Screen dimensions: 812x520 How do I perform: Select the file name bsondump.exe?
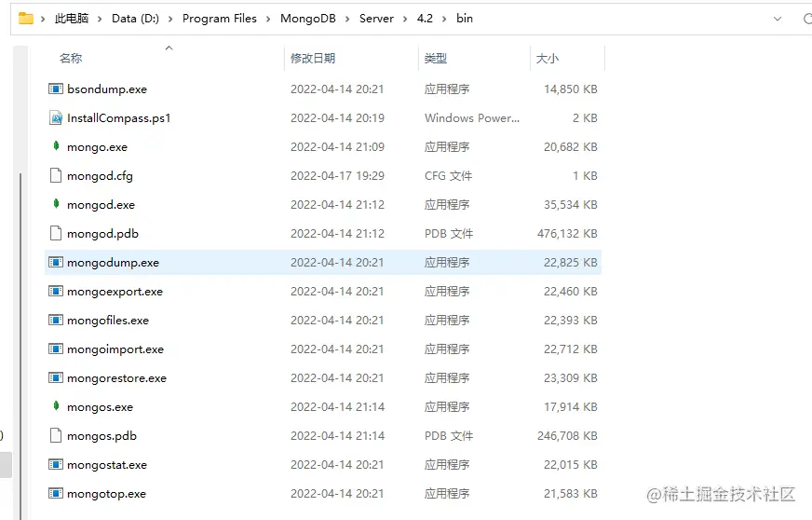[107, 89]
